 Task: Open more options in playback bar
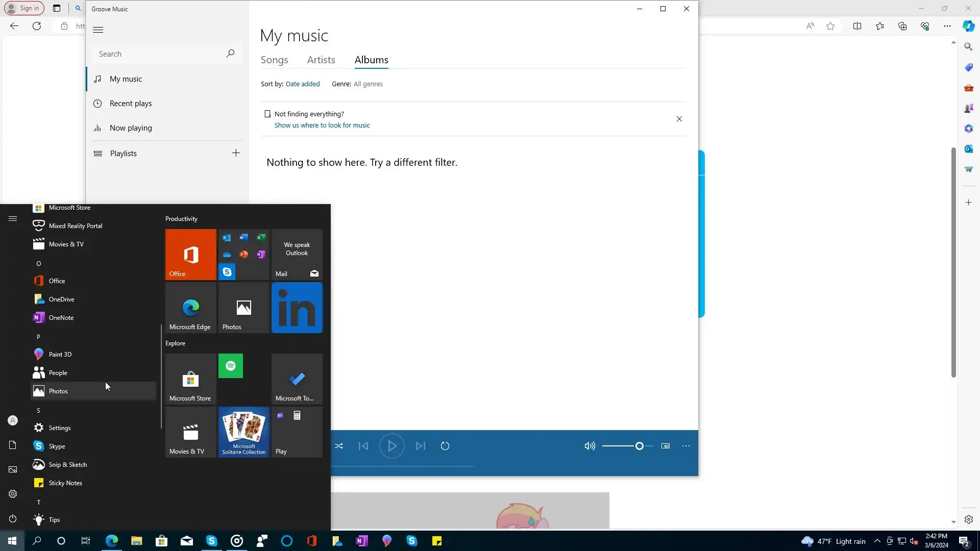(x=685, y=446)
